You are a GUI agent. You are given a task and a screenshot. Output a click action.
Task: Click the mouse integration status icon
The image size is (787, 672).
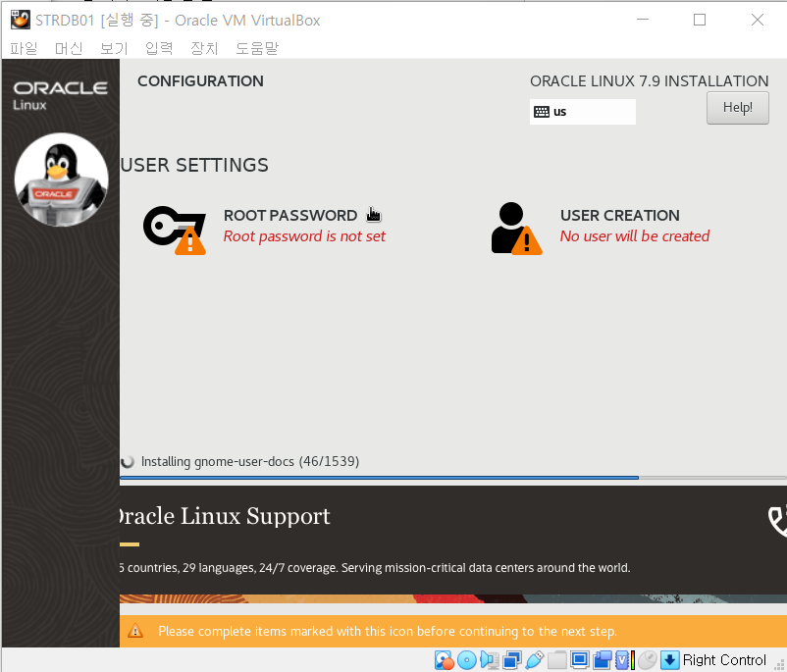(648, 660)
